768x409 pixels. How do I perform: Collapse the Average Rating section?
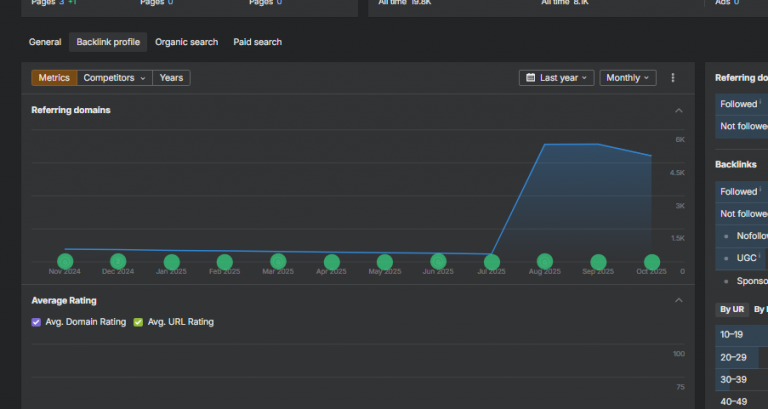[x=679, y=300]
